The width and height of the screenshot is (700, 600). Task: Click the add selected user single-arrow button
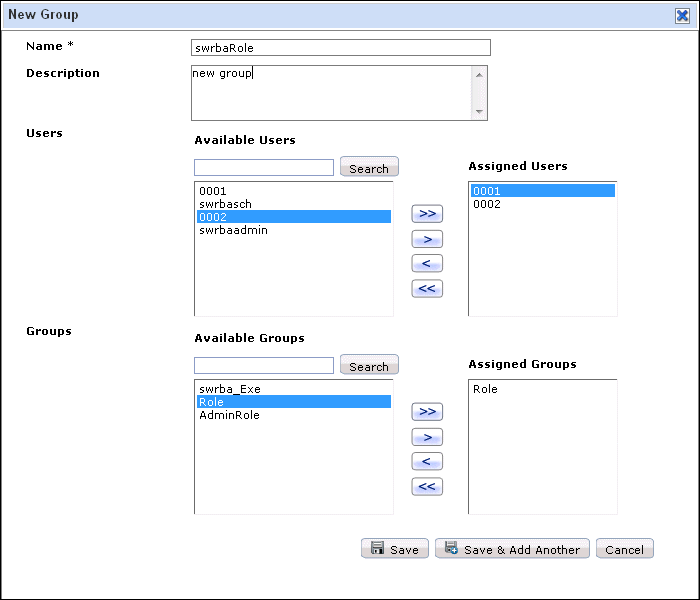427,239
